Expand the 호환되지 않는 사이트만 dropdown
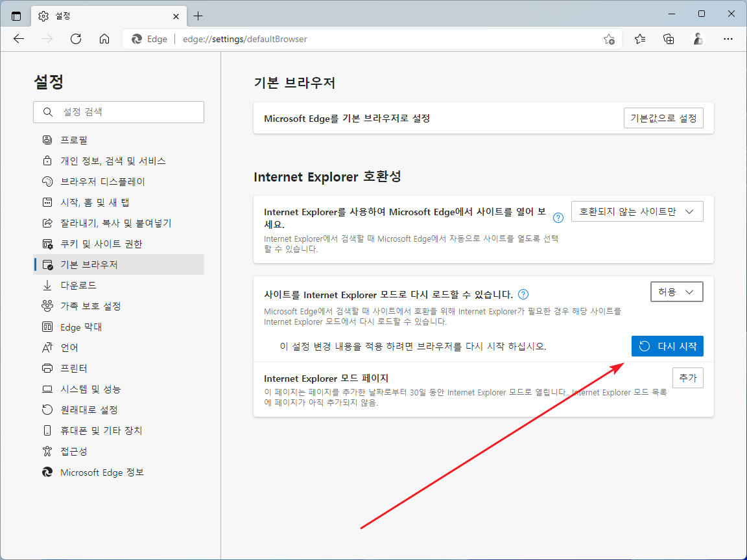The height and width of the screenshot is (560, 747). (637, 211)
